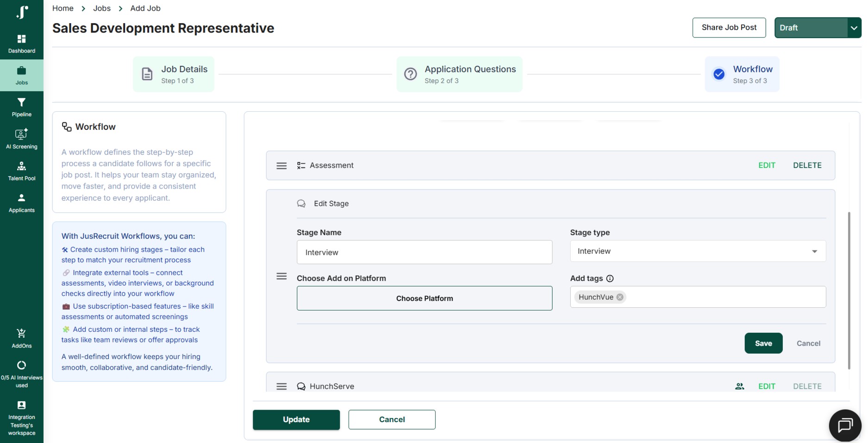Screen dimensions: 868x443
Task: Click the Draft status button
Action: coord(811,28)
